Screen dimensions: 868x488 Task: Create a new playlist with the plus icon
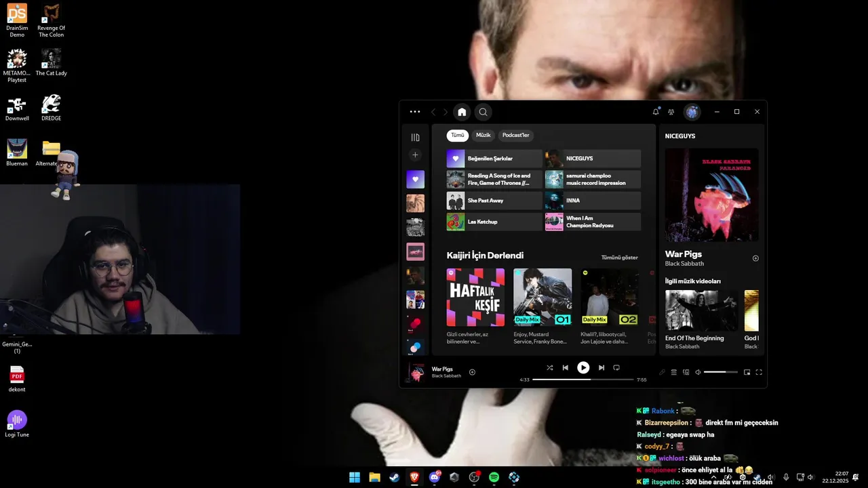coord(415,155)
